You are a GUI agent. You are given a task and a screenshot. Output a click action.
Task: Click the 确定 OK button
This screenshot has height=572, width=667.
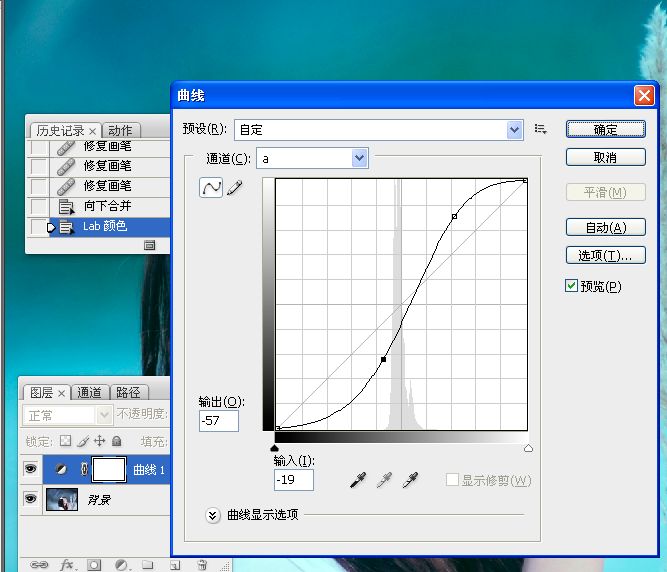click(605, 129)
